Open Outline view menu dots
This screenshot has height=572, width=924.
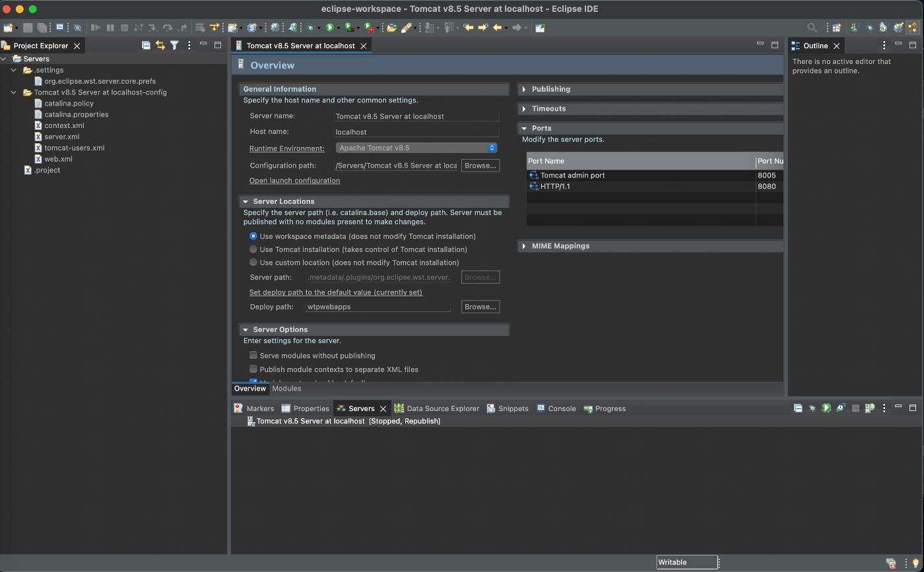pos(884,46)
